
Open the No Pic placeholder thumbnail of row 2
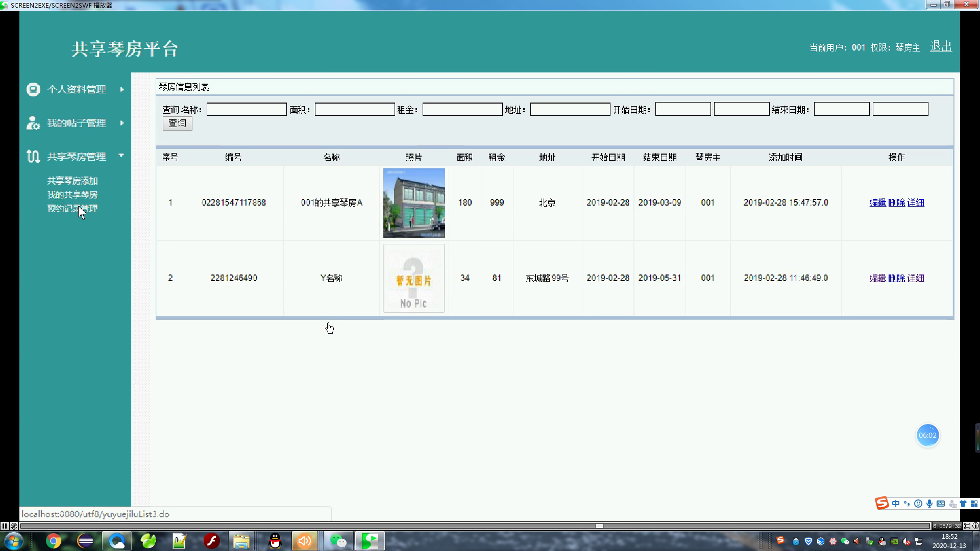(414, 279)
